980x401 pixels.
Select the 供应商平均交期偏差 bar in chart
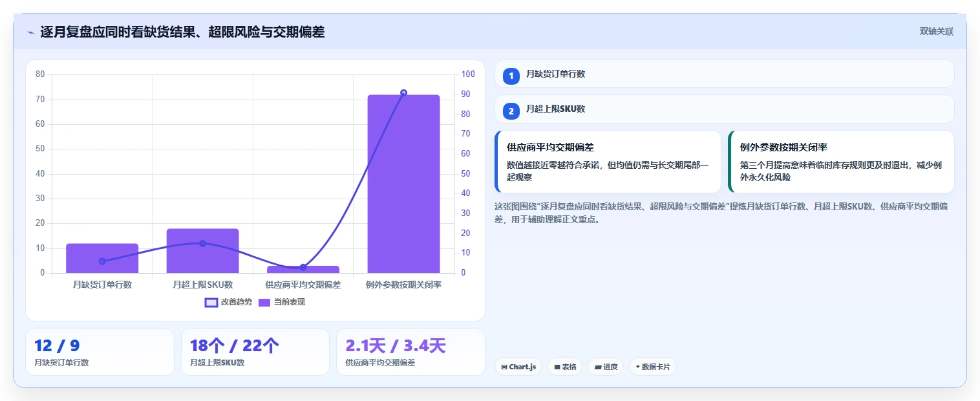tap(303, 269)
